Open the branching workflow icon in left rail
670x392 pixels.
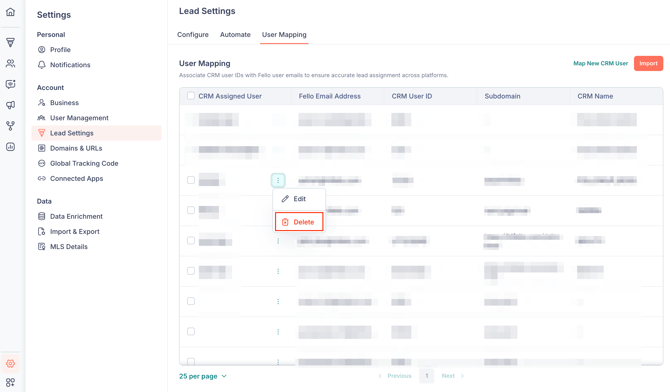point(10,126)
